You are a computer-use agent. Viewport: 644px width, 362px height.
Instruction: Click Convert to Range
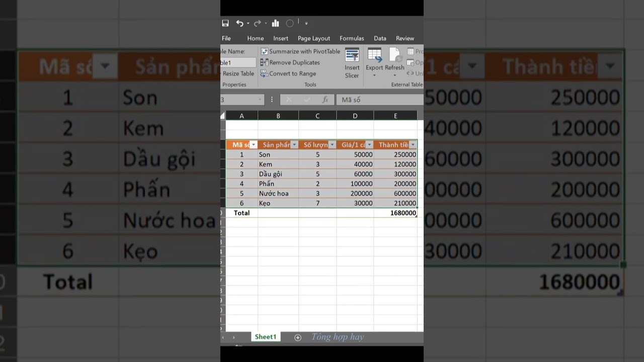pyautogui.click(x=288, y=73)
